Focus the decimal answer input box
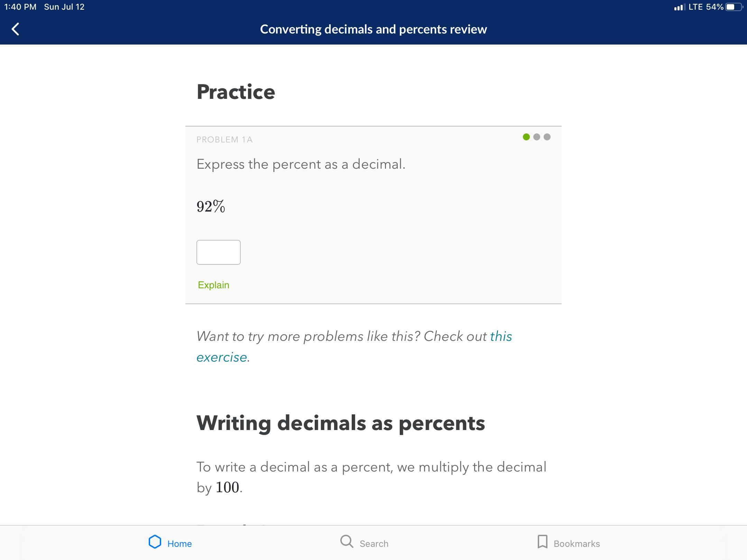The image size is (747, 560). 218,252
